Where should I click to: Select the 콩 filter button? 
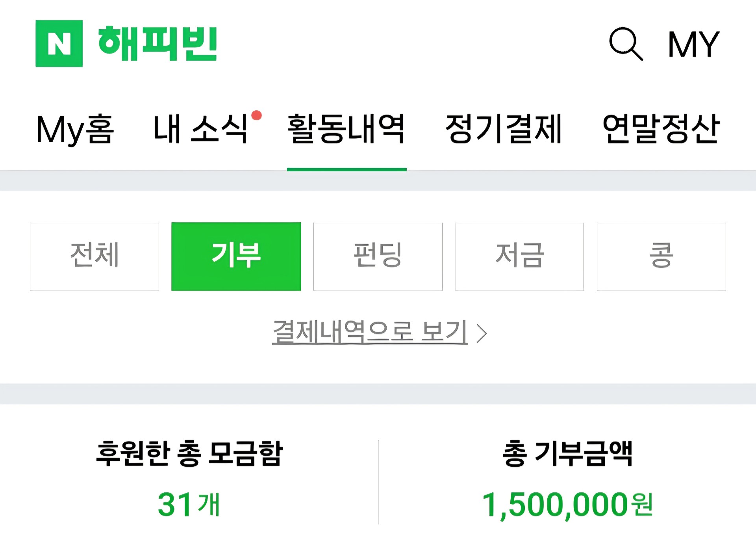pos(661,256)
